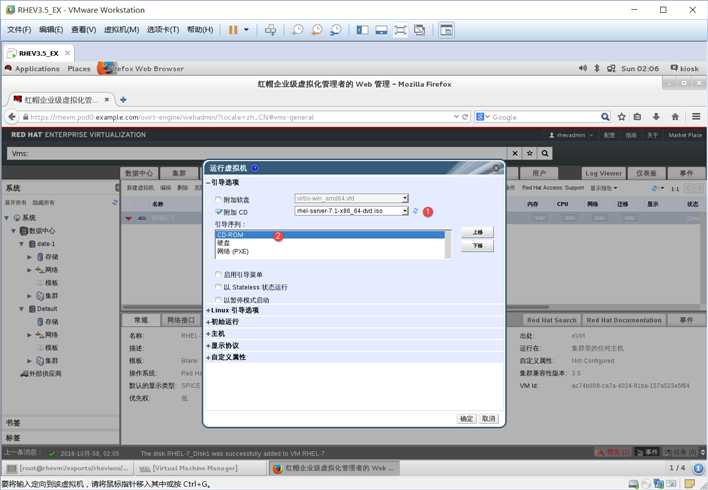Click the Google search input field

[x=544, y=117]
